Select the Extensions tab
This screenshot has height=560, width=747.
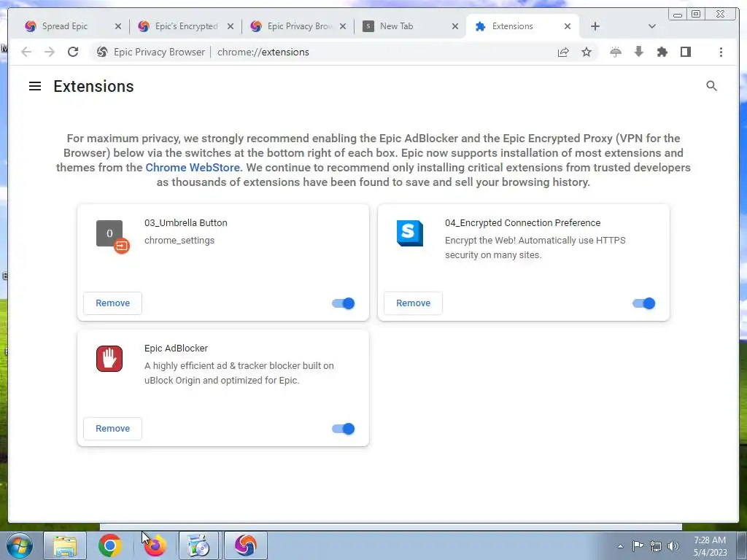pyautogui.click(x=512, y=26)
